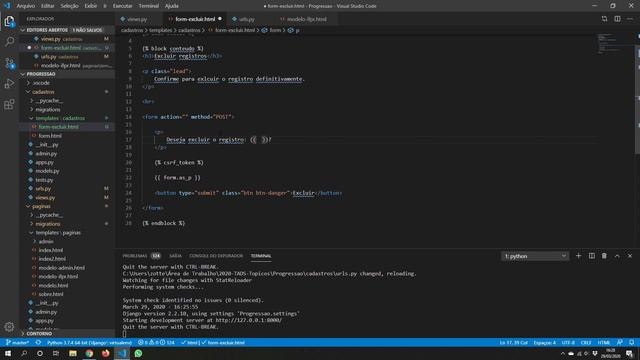Click the CRLF line ending selector
This screenshot has width=640, height=360.
coord(586,342)
